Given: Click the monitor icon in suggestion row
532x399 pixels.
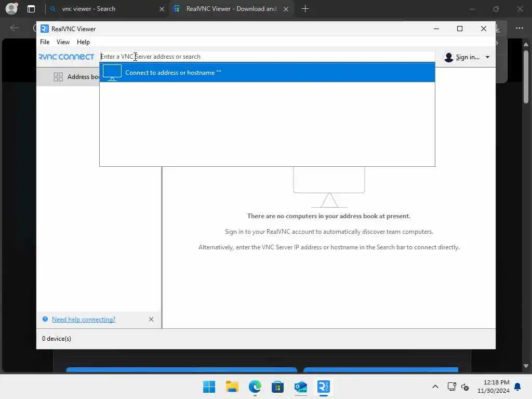Looking at the screenshot, I should point(112,73).
